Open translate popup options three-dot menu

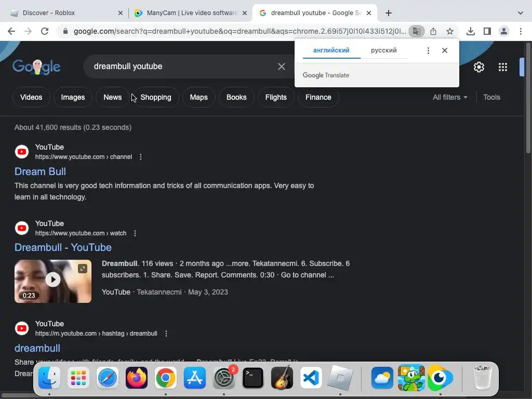428,50
